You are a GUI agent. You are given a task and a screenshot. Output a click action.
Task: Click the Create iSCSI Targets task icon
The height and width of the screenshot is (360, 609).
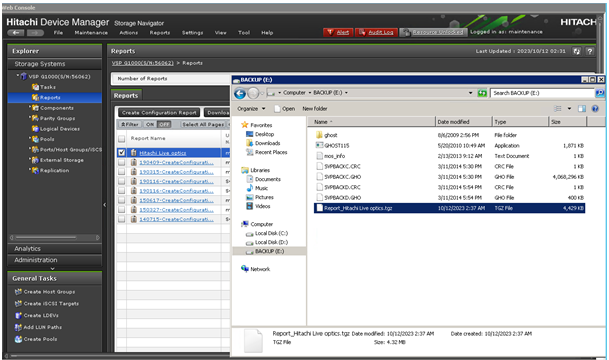[18, 303]
